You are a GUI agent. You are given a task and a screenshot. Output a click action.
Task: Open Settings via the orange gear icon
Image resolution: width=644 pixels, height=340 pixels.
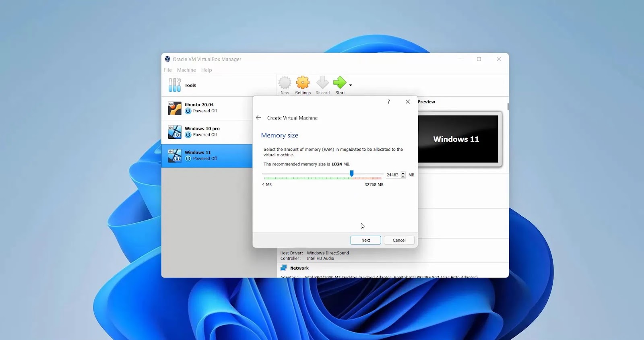(303, 82)
